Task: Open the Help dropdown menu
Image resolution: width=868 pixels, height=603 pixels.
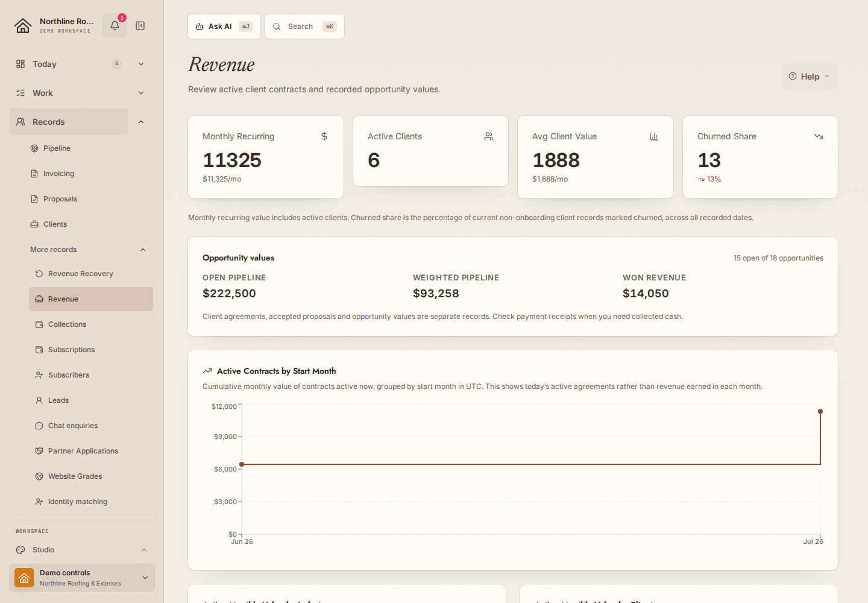Action: (810, 76)
